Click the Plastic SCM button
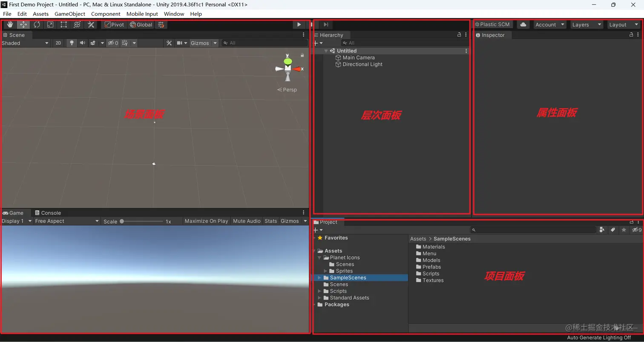Viewport: 644px width, 342px height. point(492,25)
